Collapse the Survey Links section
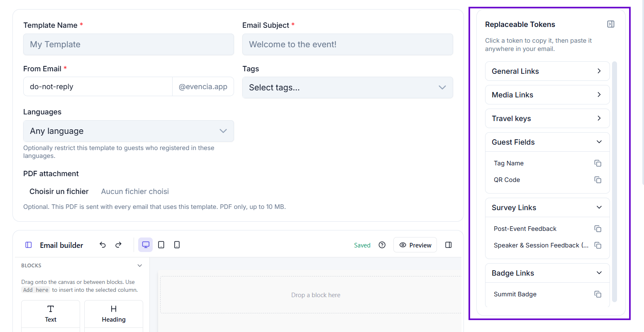 tap(547, 208)
